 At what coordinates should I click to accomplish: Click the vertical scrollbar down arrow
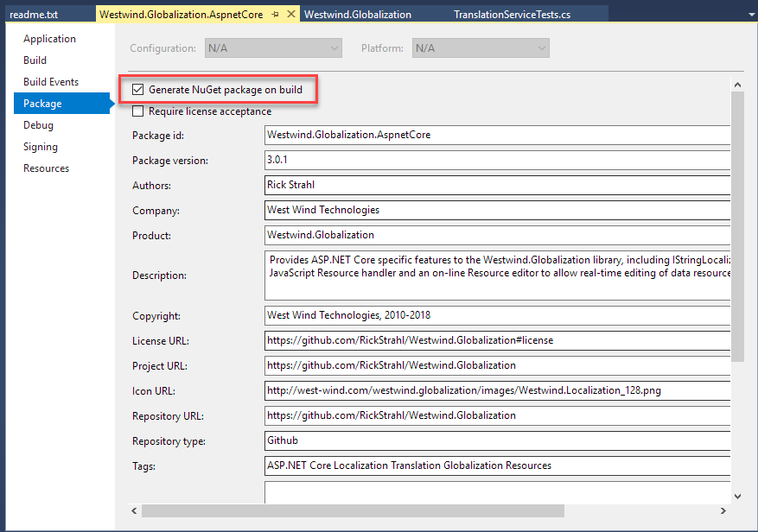737,497
